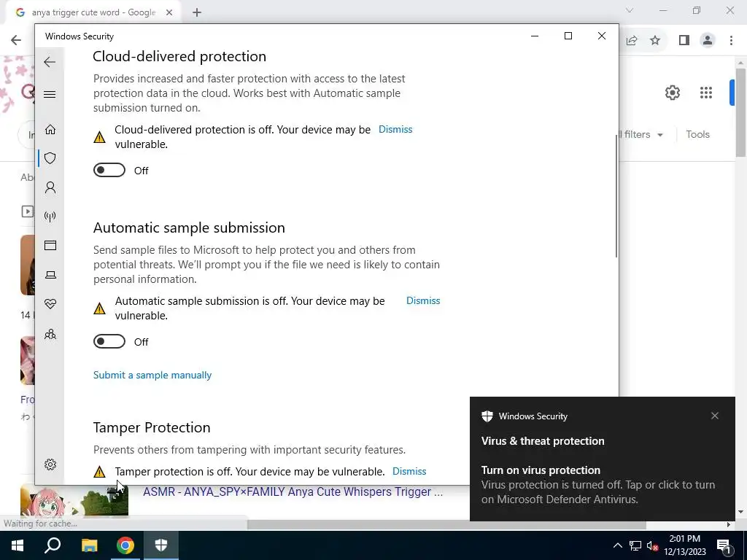Go back using Windows Security back arrow
The width and height of the screenshot is (747, 560).
(x=50, y=62)
